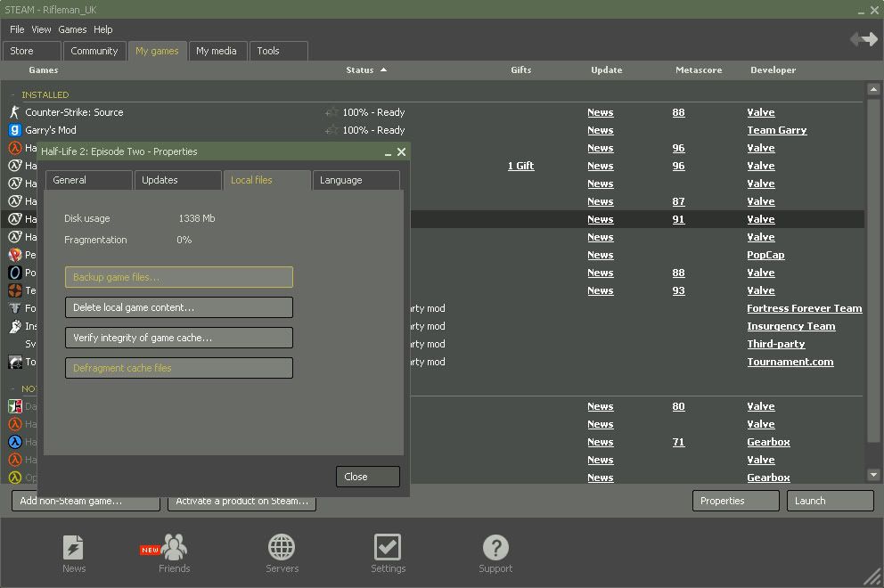The height and width of the screenshot is (588, 884).
Task: Click the games list scrollbar up arrow
Action: [873, 89]
